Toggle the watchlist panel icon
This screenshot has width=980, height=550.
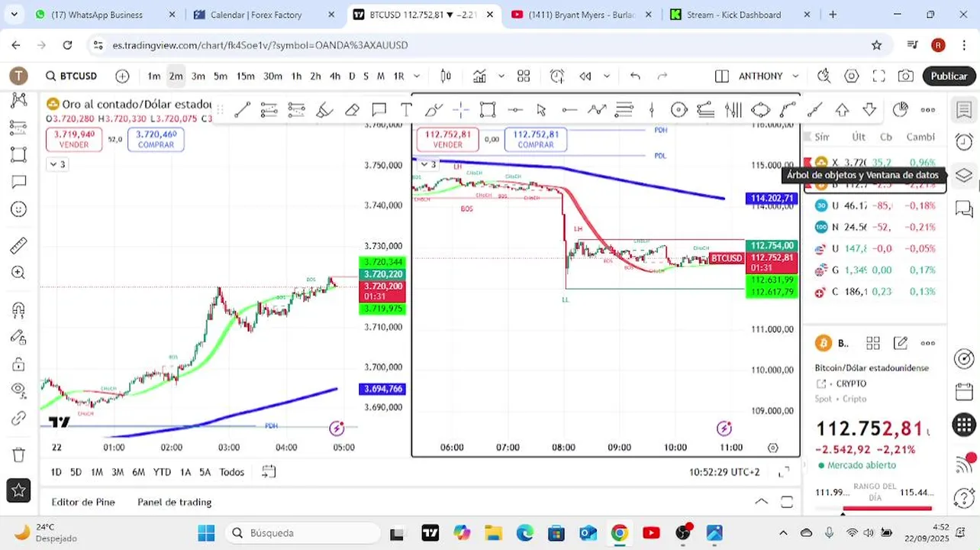(964, 110)
